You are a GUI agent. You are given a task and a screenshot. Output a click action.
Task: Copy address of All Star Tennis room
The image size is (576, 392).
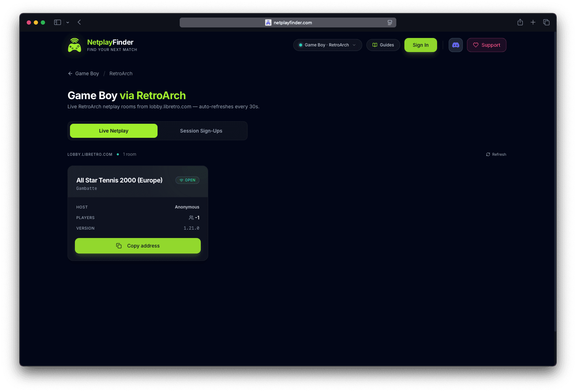click(x=138, y=246)
